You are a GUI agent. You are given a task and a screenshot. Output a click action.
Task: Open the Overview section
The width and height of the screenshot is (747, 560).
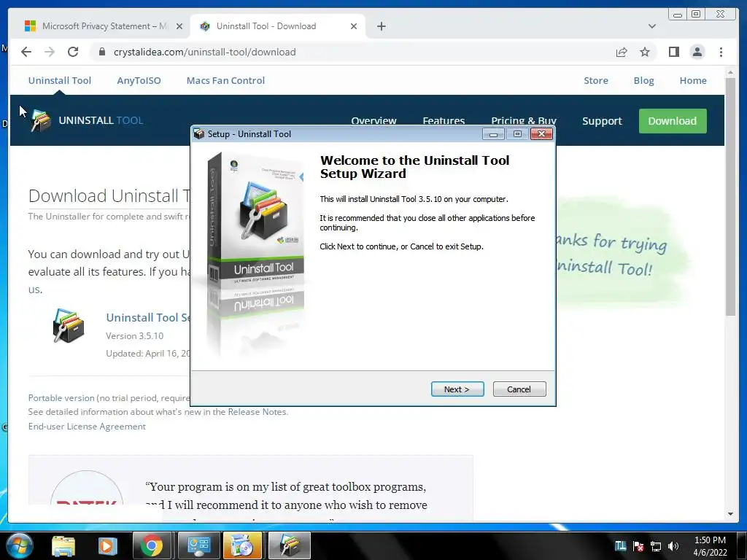click(x=373, y=120)
